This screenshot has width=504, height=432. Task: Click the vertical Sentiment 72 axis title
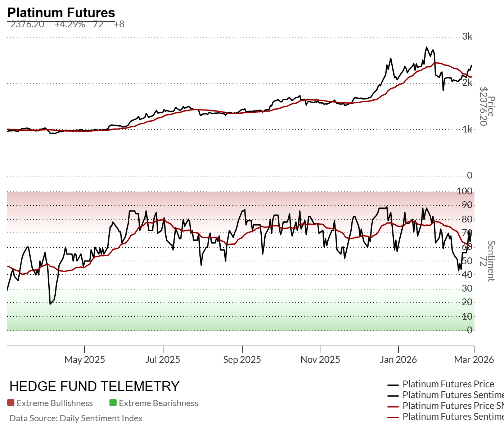(x=487, y=261)
